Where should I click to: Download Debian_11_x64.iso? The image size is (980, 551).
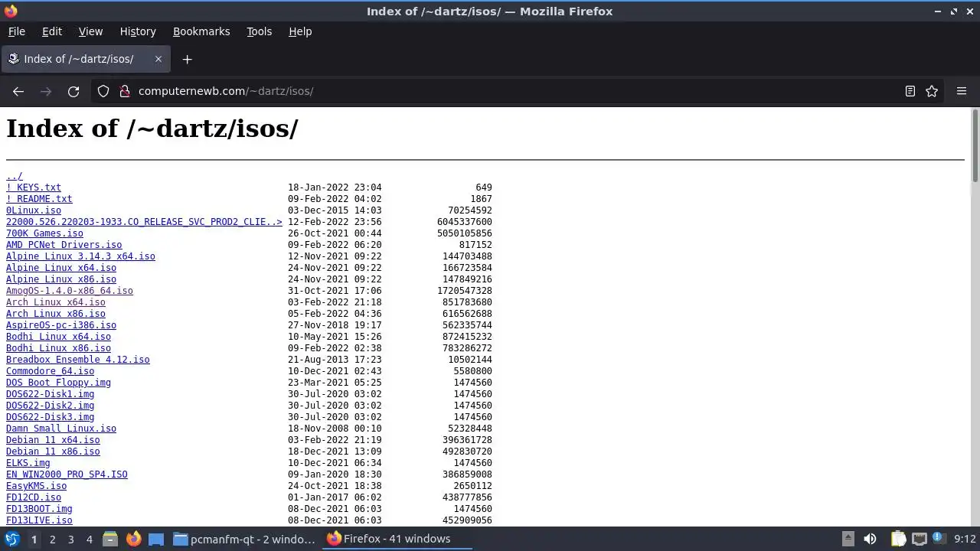pyautogui.click(x=53, y=440)
